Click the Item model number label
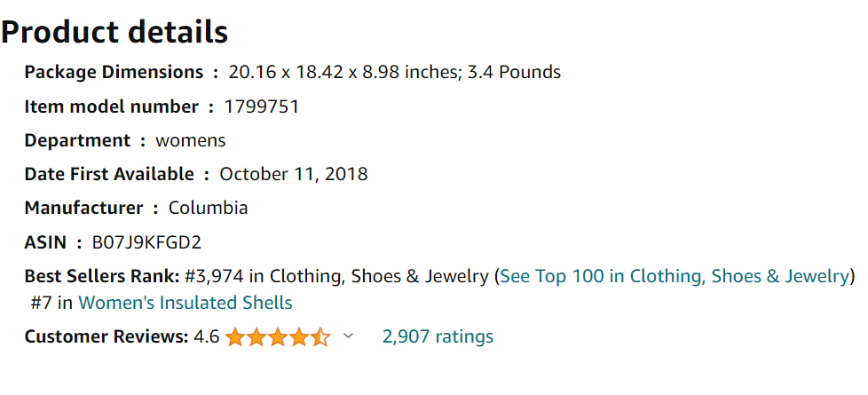 click(111, 107)
